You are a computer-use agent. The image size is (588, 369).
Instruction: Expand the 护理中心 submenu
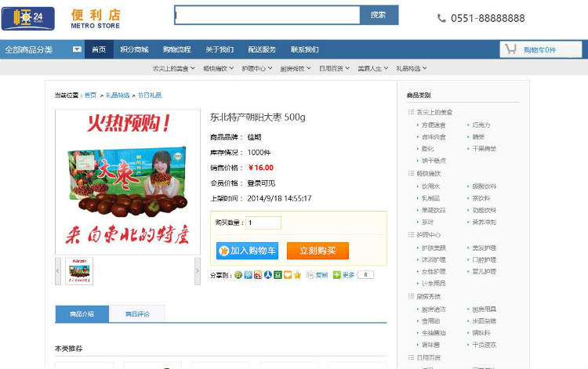[257, 69]
